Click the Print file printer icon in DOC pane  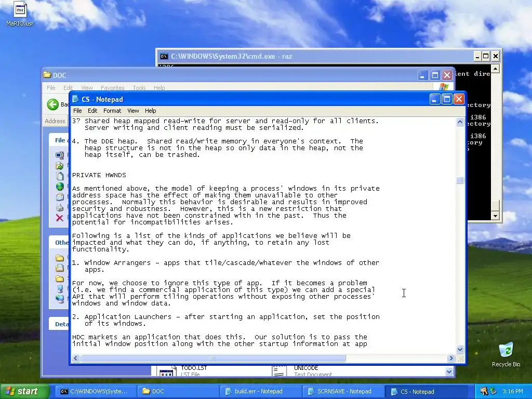click(60, 207)
